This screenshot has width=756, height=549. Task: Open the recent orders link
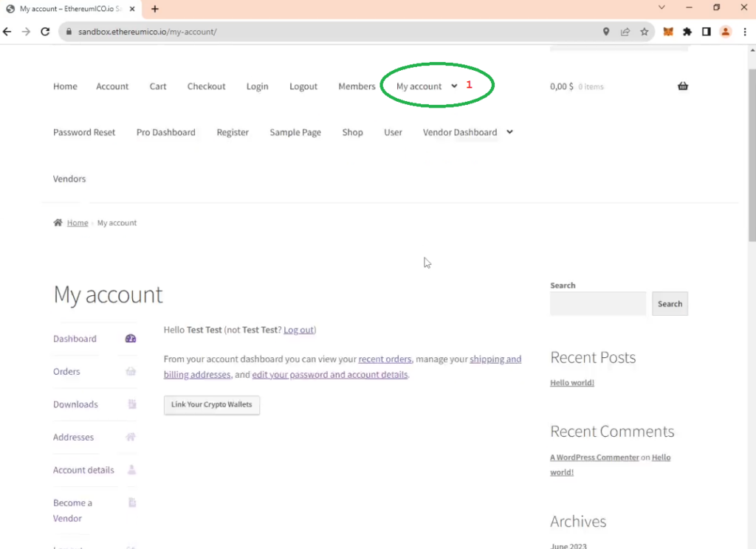tap(385, 359)
